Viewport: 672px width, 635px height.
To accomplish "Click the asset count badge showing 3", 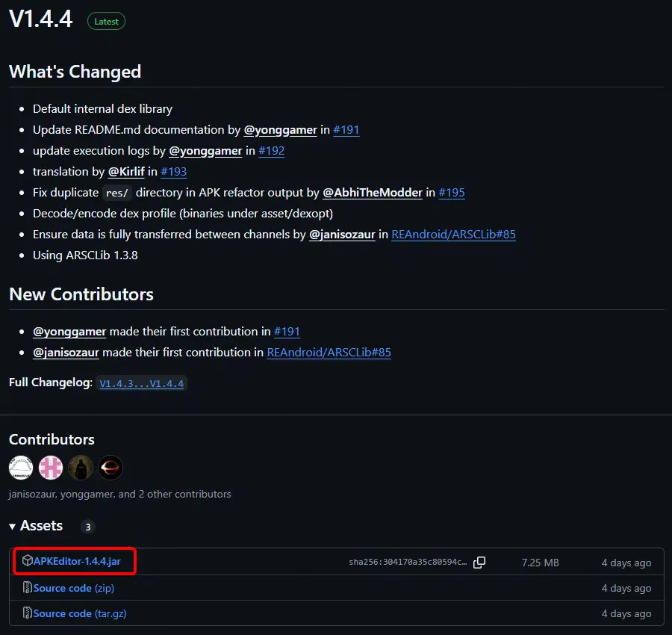I will coord(87,526).
